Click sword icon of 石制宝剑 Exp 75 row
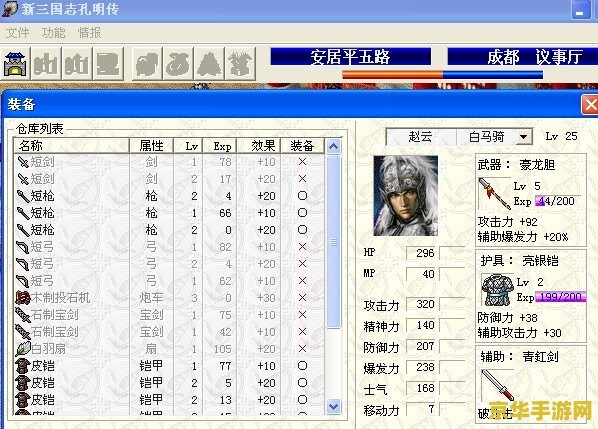This screenshot has height=429, width=598. pyautogui.click(x=23, y=315)
